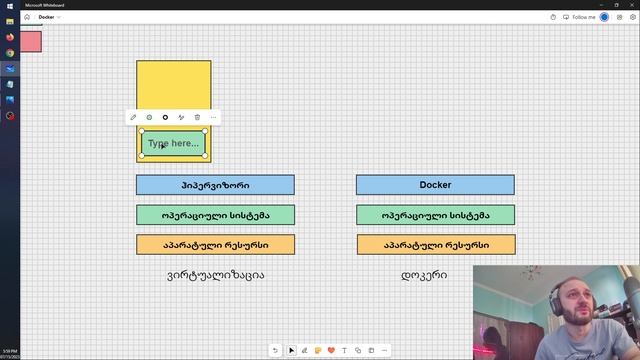This screenshot has height=360, width=640.
Task: Open the shape border color option
Action: [x=165, y=118]
